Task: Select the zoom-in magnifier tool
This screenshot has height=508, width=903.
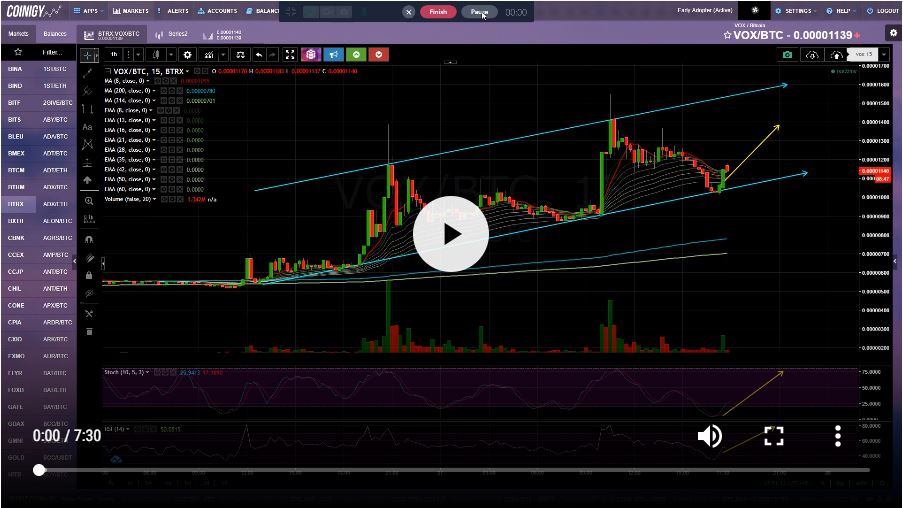Action: pyautogui.click(x=89, y=201)
